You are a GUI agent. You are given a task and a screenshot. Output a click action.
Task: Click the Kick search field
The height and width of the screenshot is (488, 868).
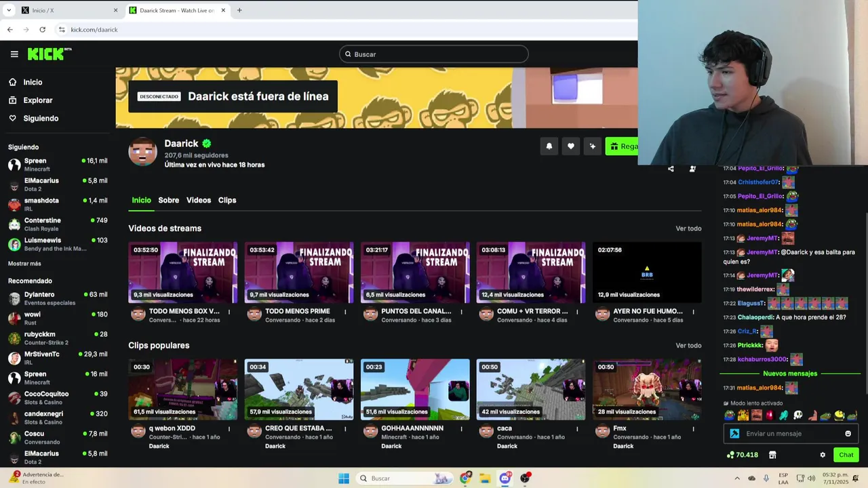(434, 54)
